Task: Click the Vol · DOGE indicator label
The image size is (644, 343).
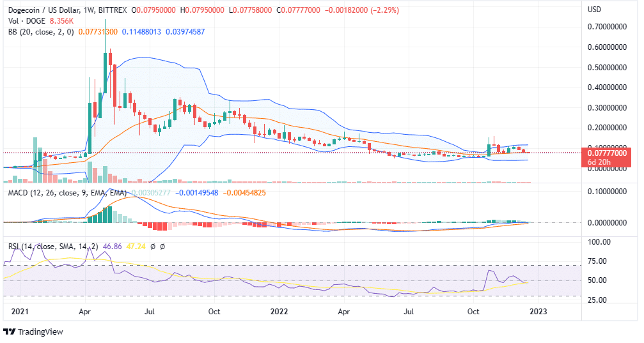Action: [x=27, y=21]
